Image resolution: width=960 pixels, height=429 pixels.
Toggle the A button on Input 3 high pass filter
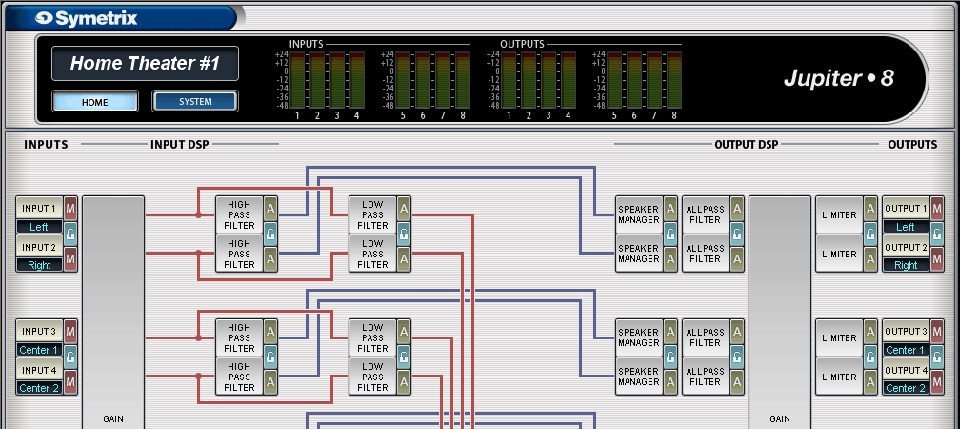pos(271,332)
